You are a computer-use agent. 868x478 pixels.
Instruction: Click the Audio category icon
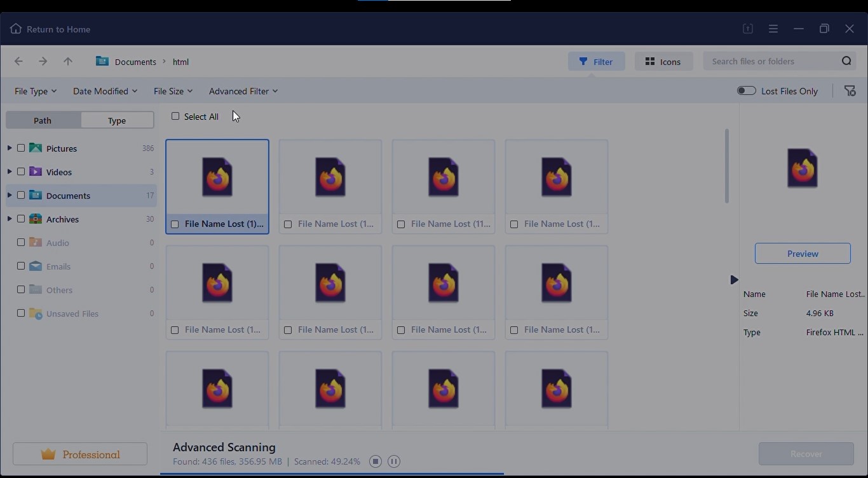point(36,242)
